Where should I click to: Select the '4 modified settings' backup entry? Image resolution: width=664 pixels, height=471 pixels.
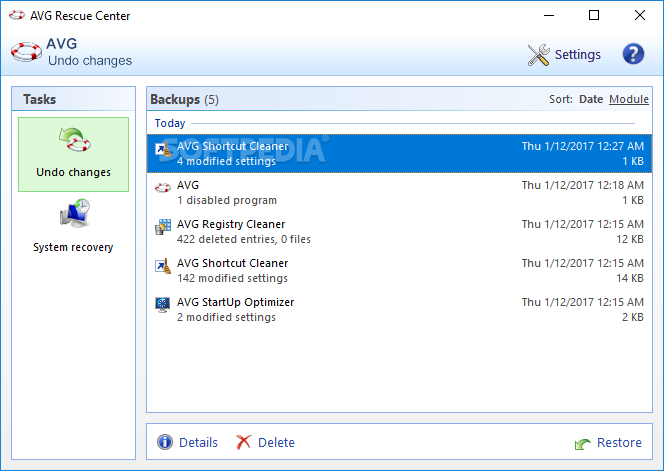click(x=399, y=153)
